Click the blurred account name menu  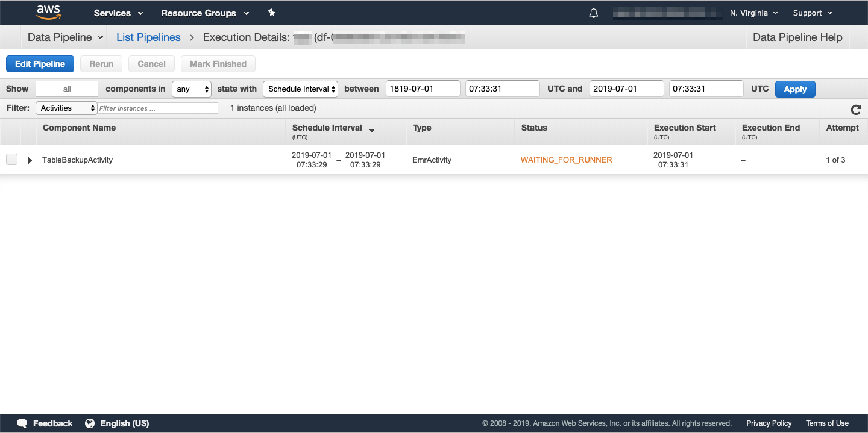click(667, 13)
